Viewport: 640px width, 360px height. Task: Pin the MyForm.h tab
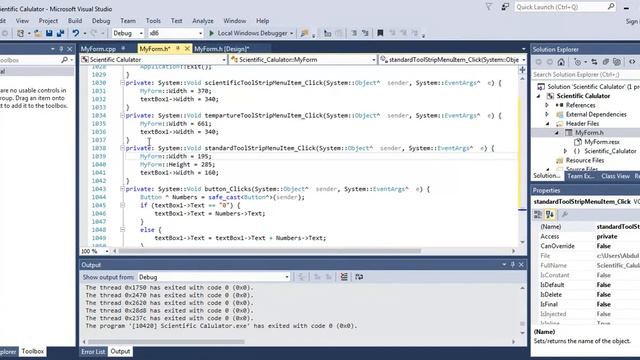(178, 49)
